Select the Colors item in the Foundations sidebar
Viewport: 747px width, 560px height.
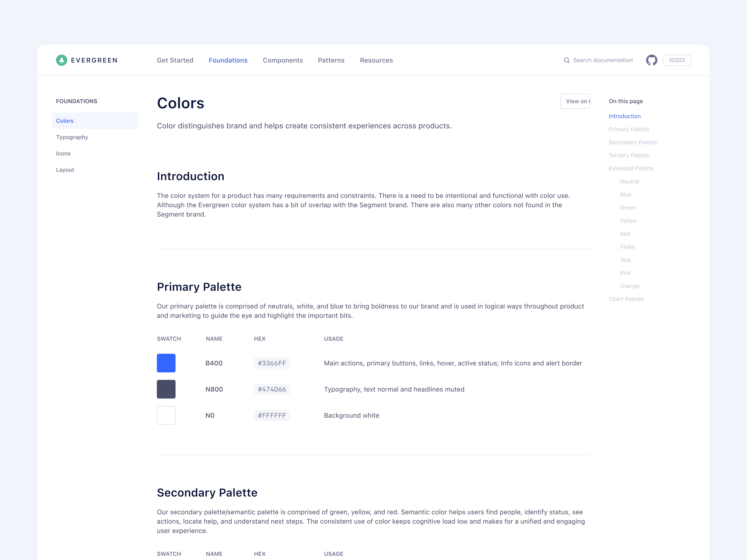[x=64, y=120]
